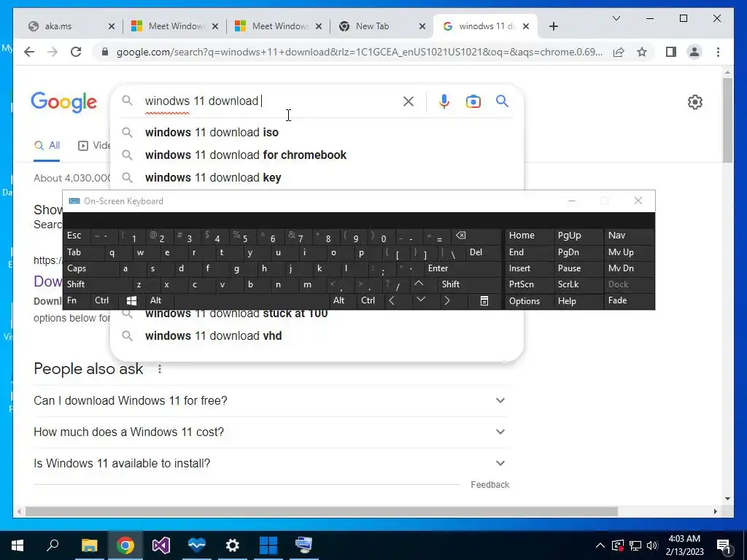The image size is (747, 560).
Task: Click the Chrome address bar URL
Action: click(x=360, y=52)
